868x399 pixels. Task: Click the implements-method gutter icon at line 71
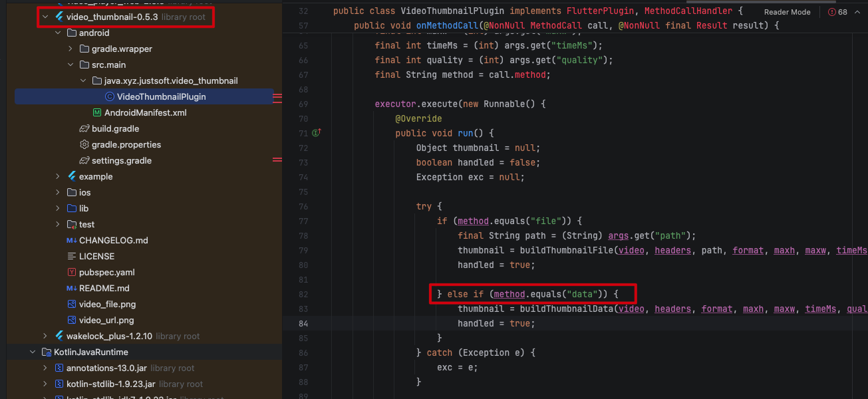[316, 133]
